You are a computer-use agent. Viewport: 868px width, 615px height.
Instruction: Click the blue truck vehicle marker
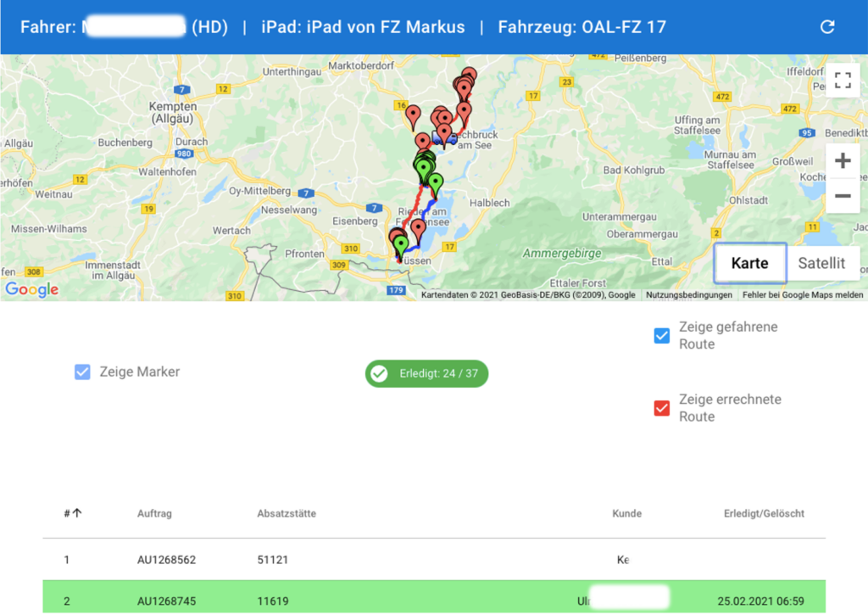tap(442, 137)
